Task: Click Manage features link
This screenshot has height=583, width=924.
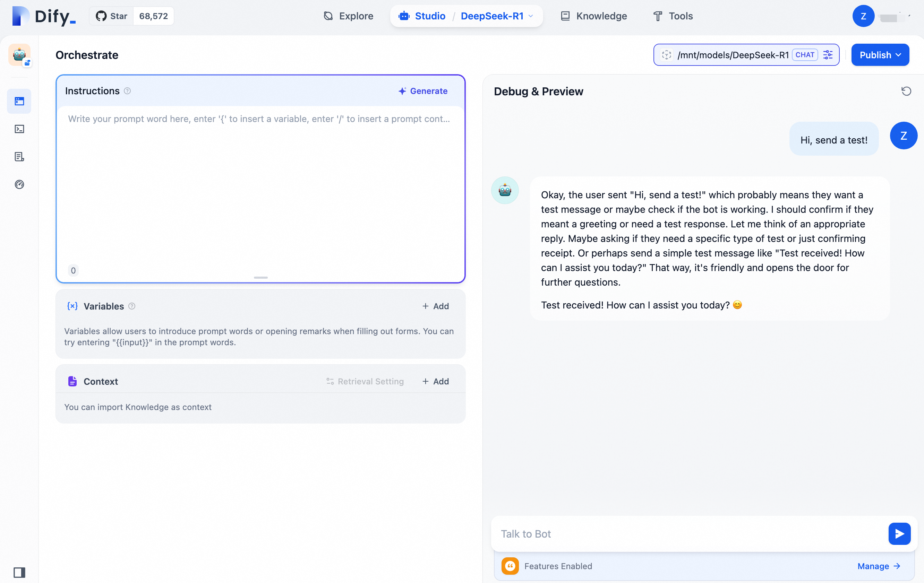Action: click(878, 566)
